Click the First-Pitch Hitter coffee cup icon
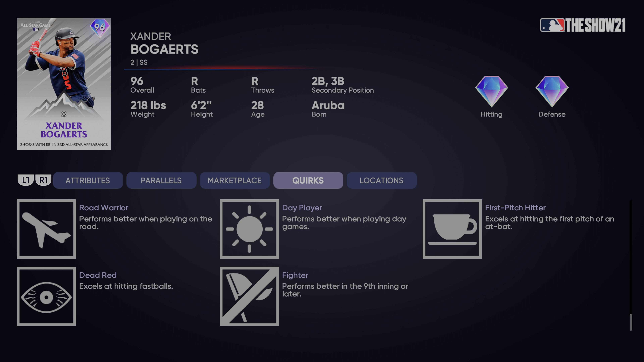Screen dimensions: 644x362 452,229
